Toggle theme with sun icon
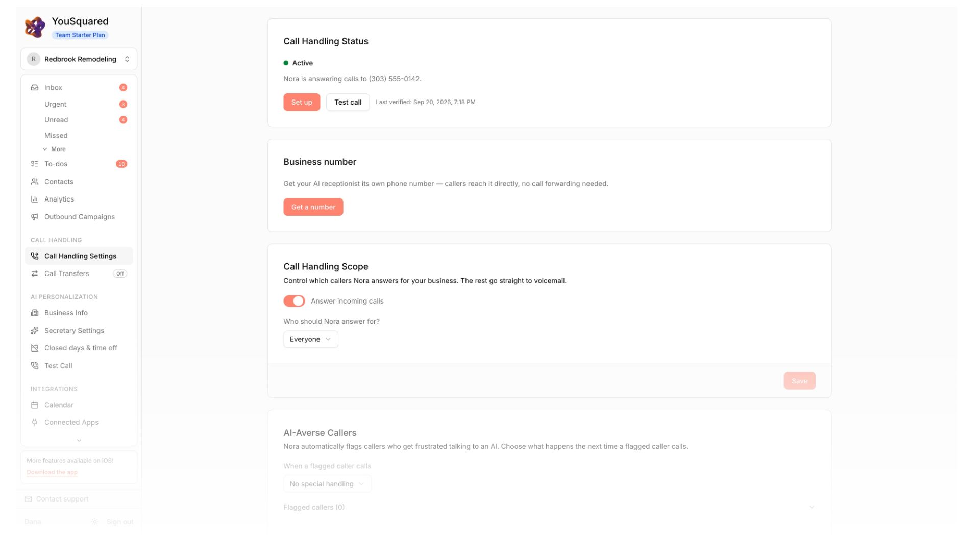 94,522
